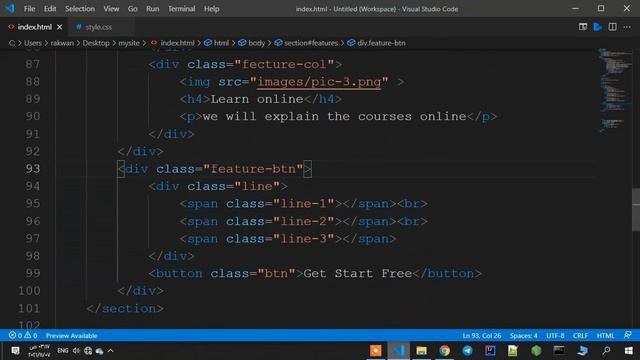This screenshot has height=360, width=640.
Task: Click text 'Get Start Free' on line 99
Action: pos(358,273)
